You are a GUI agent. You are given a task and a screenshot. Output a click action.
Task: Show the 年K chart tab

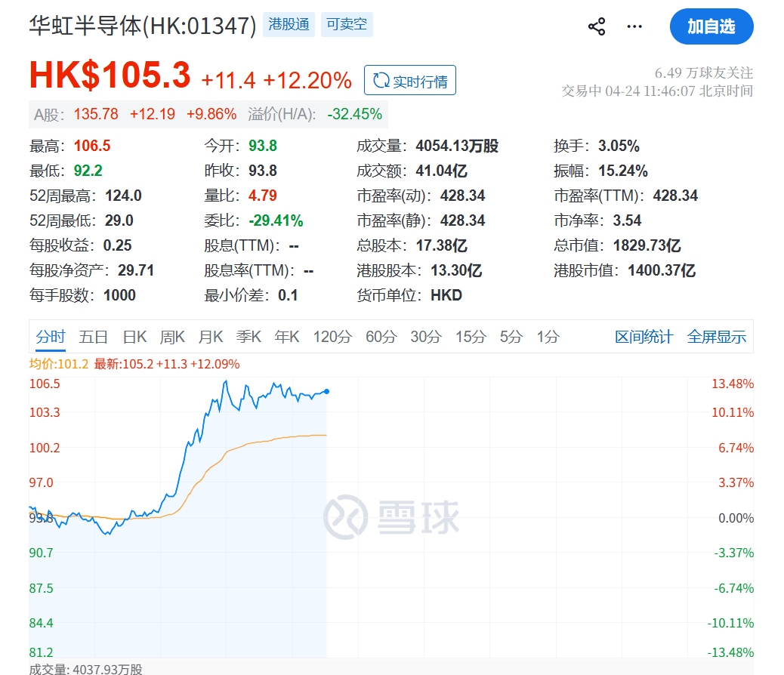click(287, 337)
